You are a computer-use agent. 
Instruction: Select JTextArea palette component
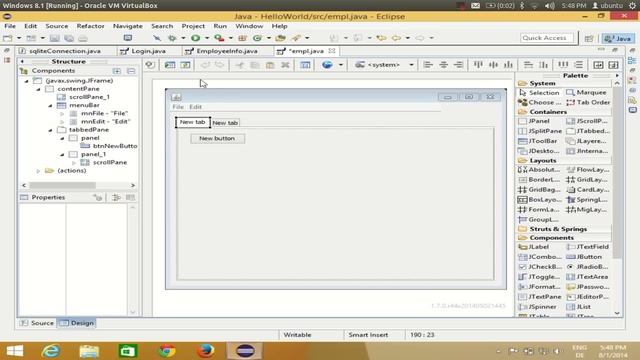coord(588,277)
